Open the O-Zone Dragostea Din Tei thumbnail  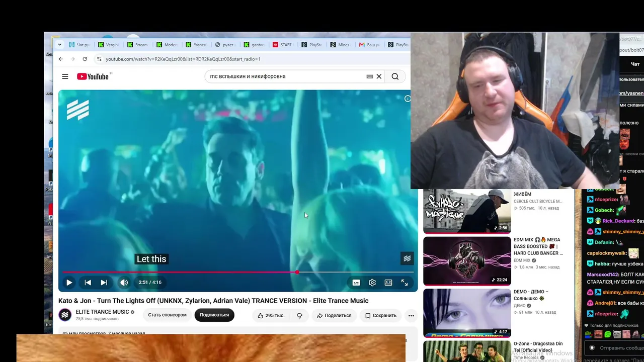click(x=467, y=351)
